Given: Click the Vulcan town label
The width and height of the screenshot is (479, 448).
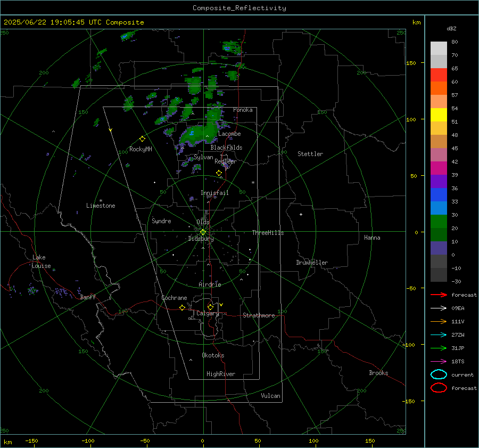Looking at the screenshot, I should pyautogui.click(x=270, y=396).
